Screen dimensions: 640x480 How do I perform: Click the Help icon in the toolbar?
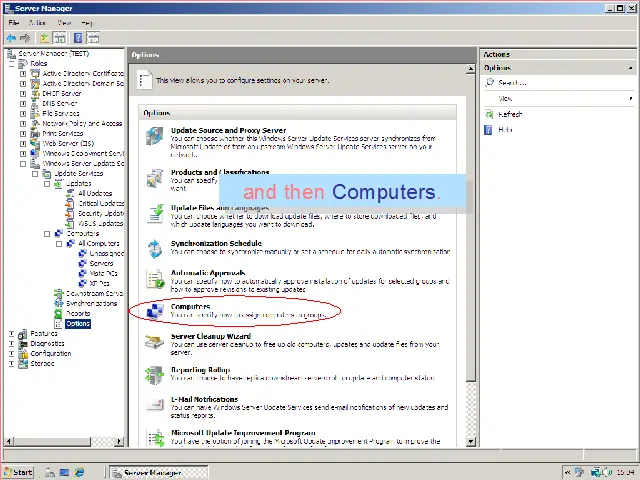pyautogui.click(x=77, y=38)
